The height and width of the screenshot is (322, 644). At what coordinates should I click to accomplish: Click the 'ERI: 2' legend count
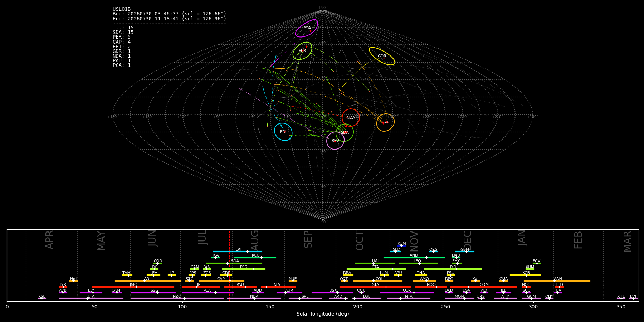pos(122,47)
